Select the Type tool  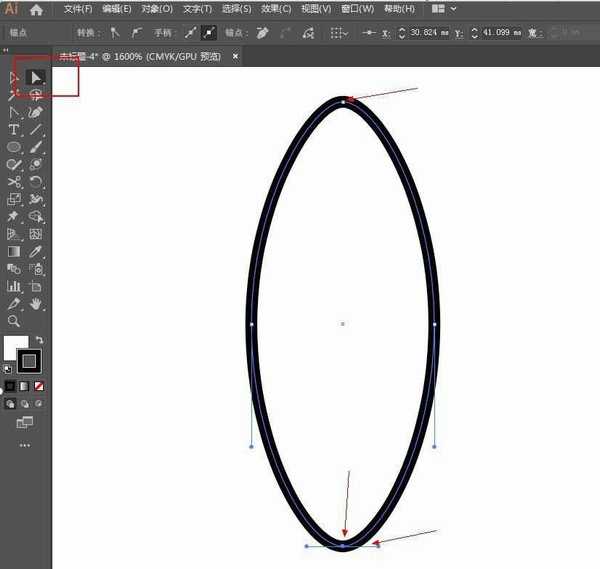(x=14, y=130)
